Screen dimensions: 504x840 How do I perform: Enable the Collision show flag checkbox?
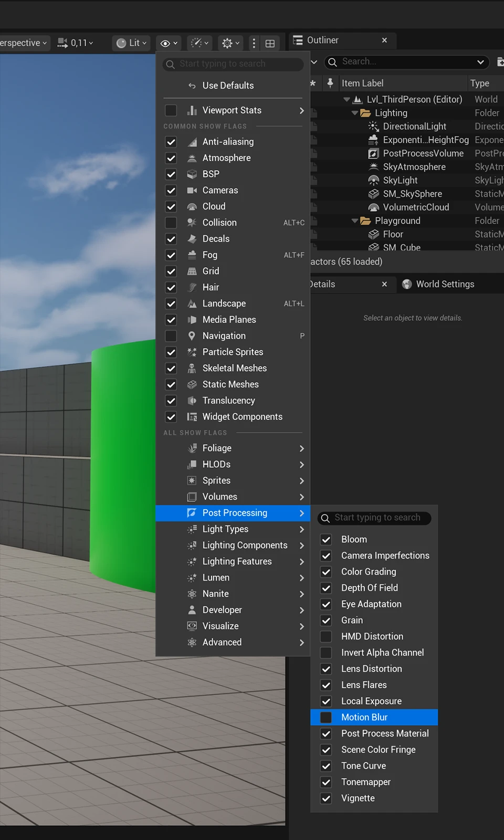coord(171,223)
